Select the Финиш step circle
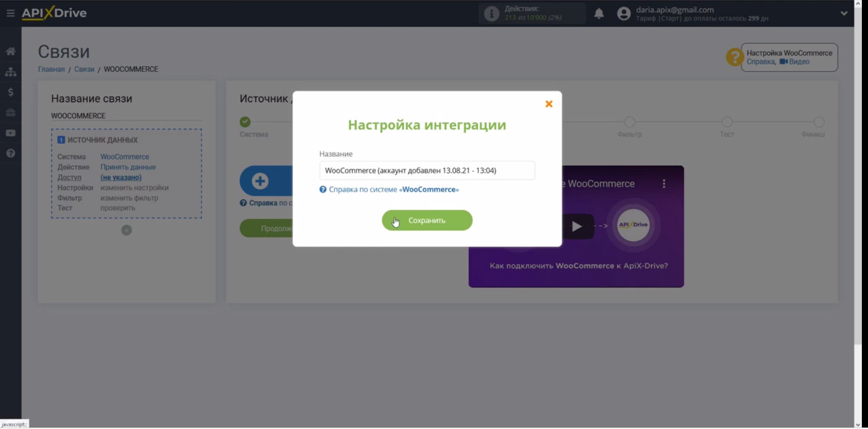Viewport: 868px width, 429px height. pos(819,122)
